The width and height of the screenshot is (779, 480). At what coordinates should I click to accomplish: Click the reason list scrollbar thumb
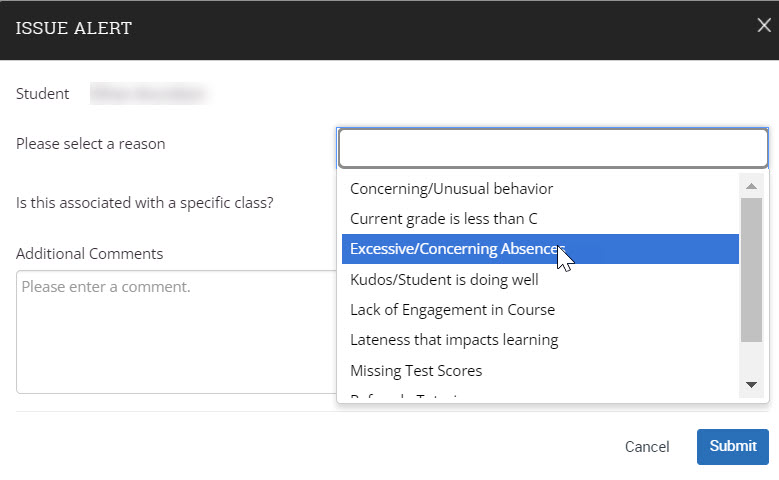click(751, 270)
